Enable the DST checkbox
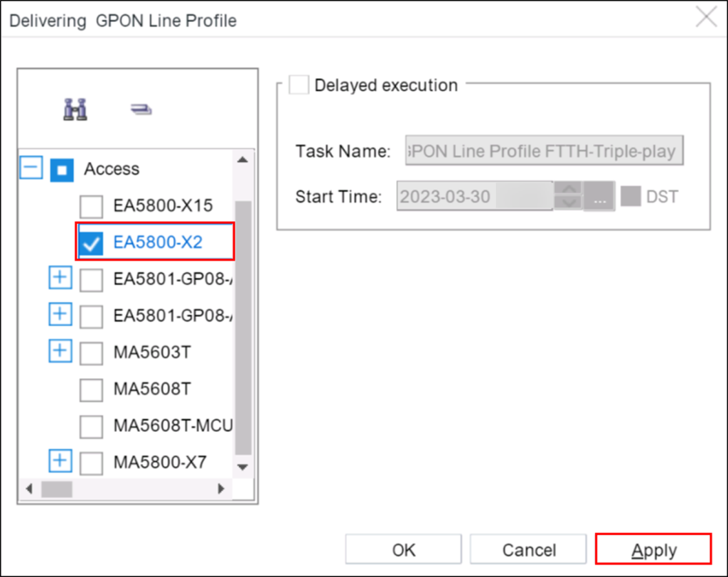This screenshot has width=728, height=577. (630, 196)
